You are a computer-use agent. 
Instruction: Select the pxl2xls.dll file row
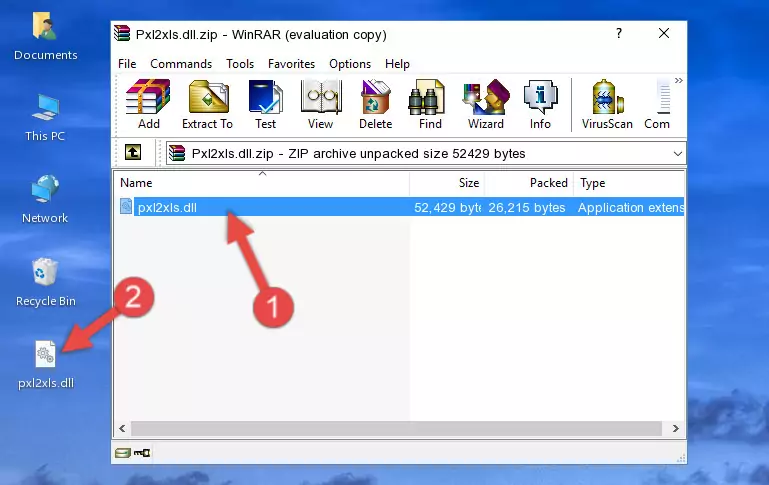point(400,207)
